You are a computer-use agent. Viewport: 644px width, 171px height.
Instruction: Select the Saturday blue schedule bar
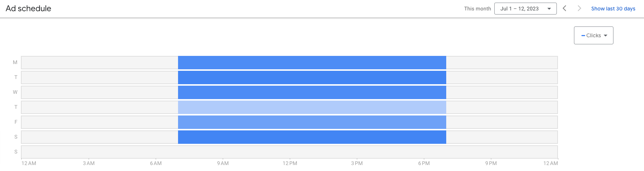312,137
